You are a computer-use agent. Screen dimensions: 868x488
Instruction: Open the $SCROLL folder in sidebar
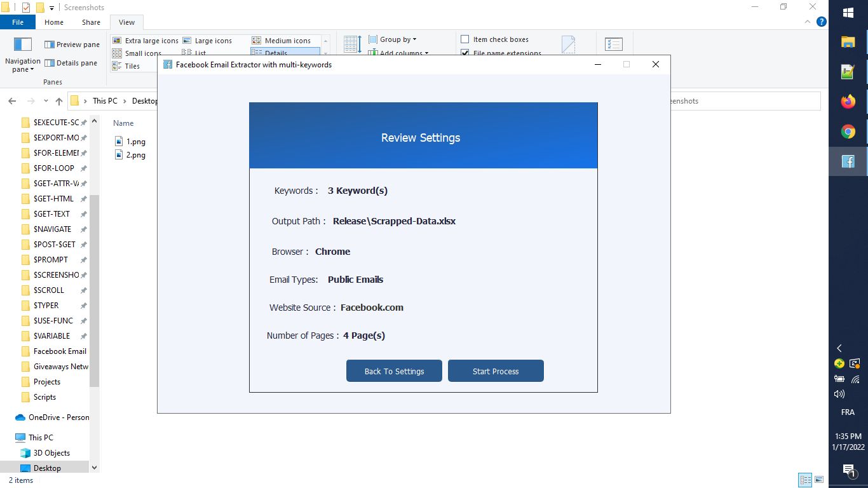43,290
